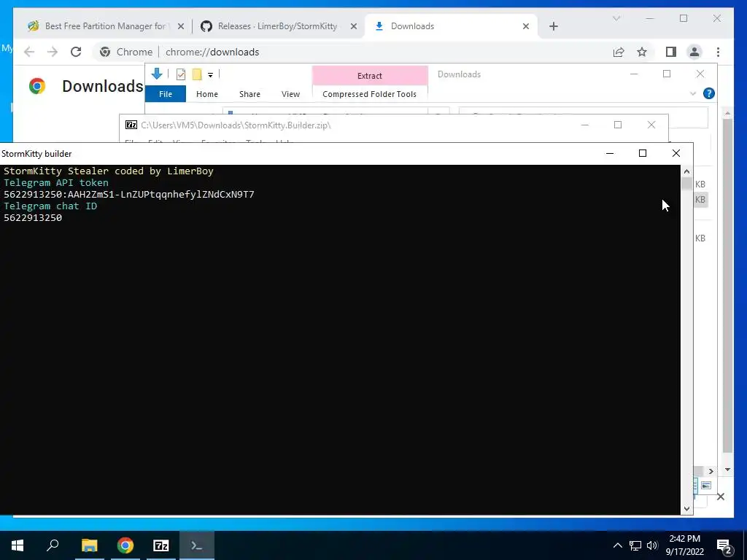Close the Best Free Partition Manager tab
747x560 pixels.
click(x=181, y=26)
